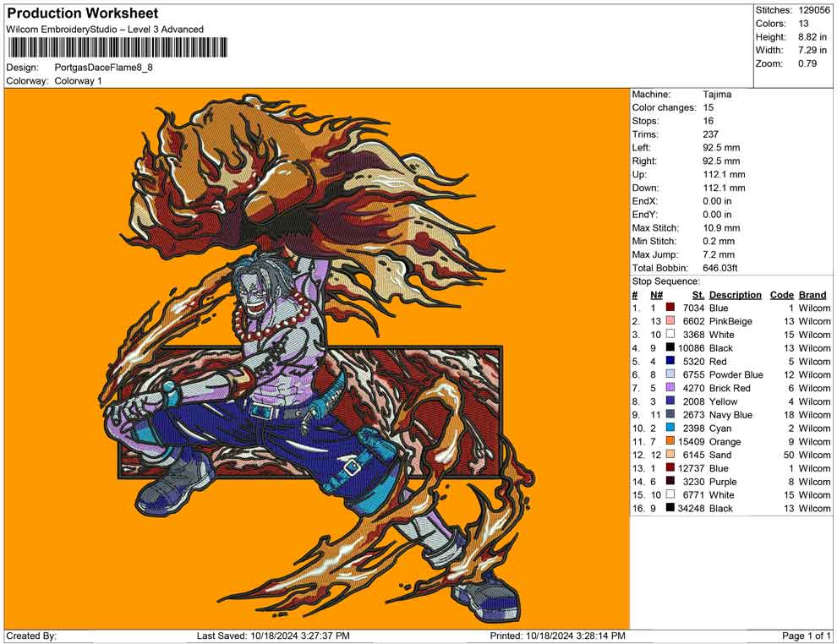Screen dimensions: 837x644
Task: Click the embroidery design preview image
Action: [x=316, y=358]
